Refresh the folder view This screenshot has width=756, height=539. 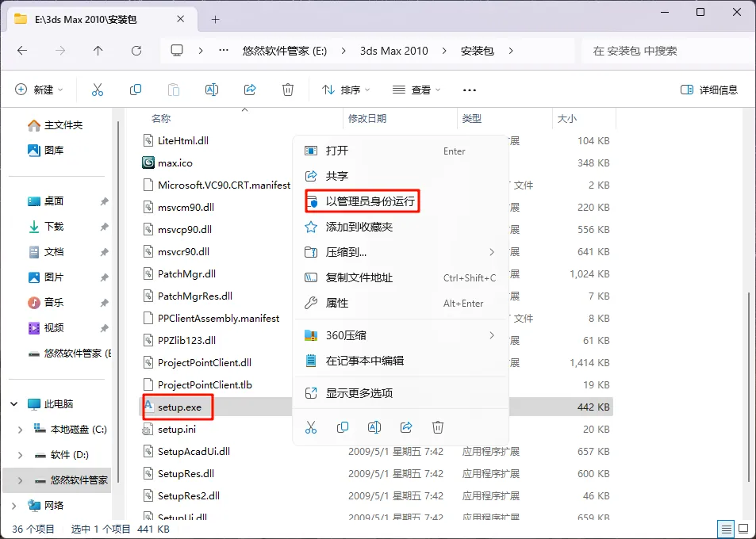pyautogui.click(x=136, y=51)
